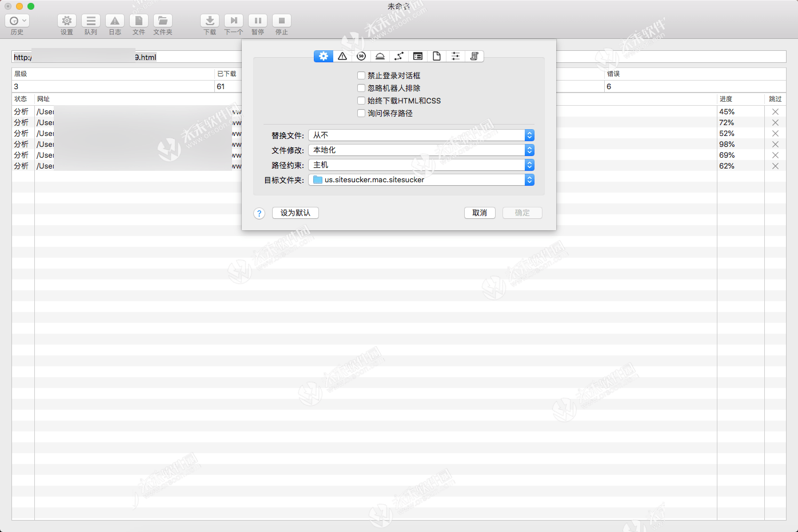Open the speed limits tab with 50 sign icon
The height and width of the screenshot is (532, 798).
pyautogui.click(x=361, y=56)
